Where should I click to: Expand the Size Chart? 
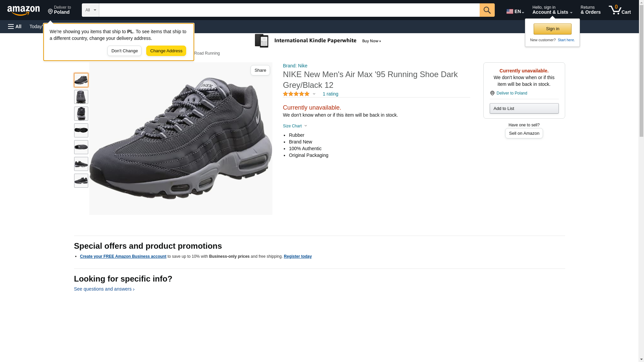pos(295,126)
